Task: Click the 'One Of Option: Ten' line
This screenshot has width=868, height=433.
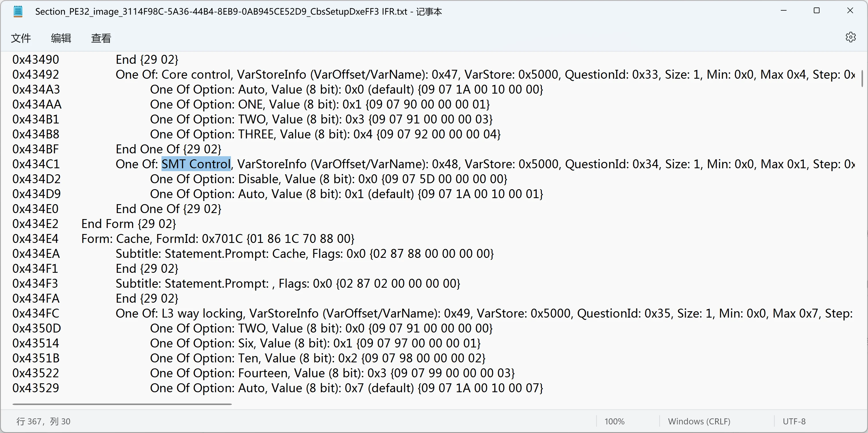Action: coord(318,358)
